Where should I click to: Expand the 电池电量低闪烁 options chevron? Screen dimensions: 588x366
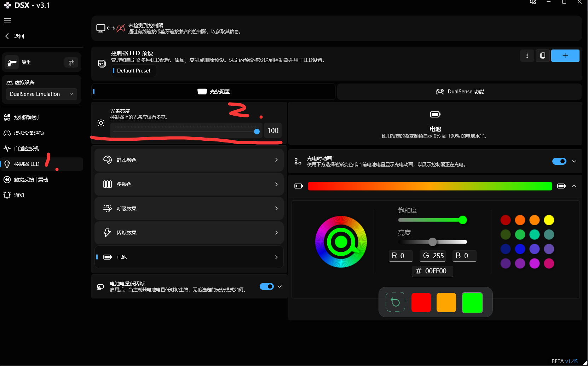point(280,286)
